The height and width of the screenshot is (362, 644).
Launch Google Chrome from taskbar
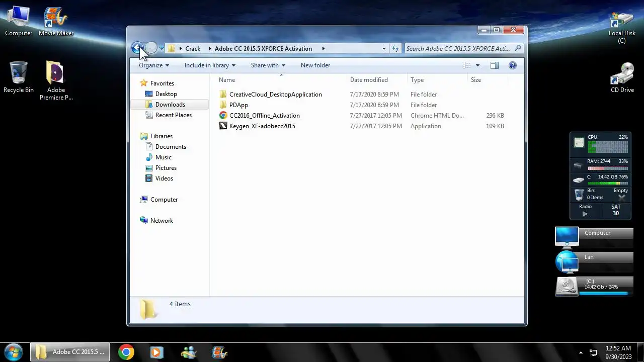point(126,352)
